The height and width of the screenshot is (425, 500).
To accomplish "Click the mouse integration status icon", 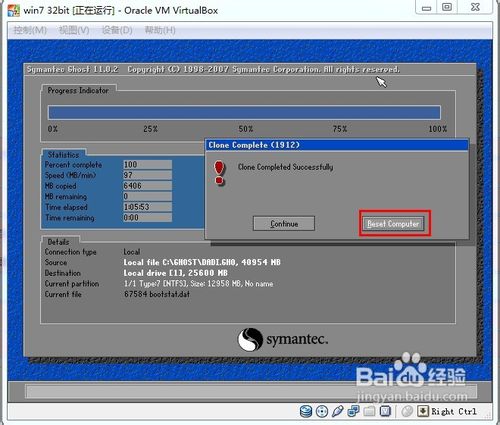I will point(407,411).
